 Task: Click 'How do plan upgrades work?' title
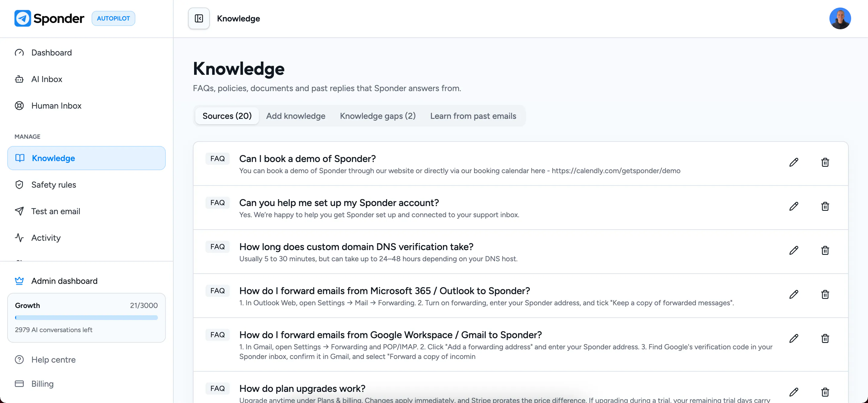[x=302, y=389]
